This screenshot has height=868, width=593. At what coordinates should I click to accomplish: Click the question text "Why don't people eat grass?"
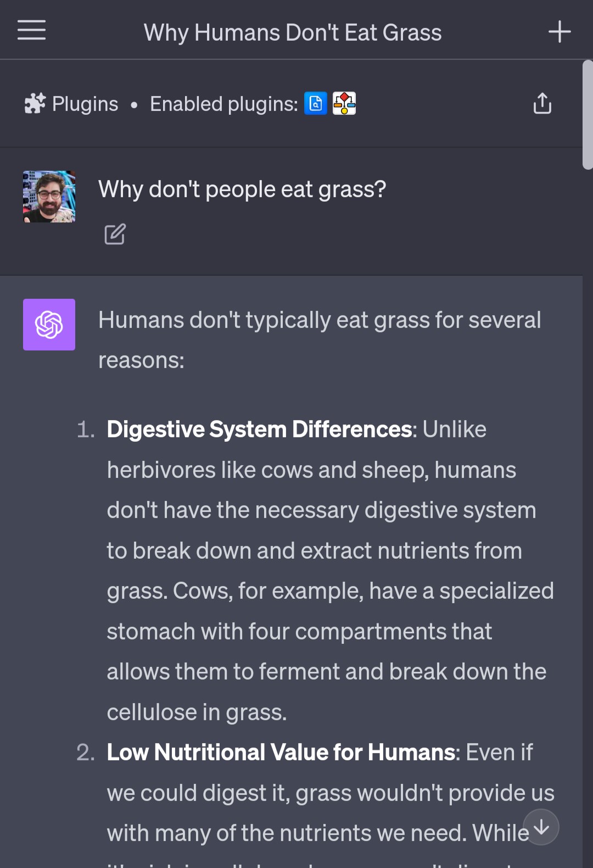(242, 190)
